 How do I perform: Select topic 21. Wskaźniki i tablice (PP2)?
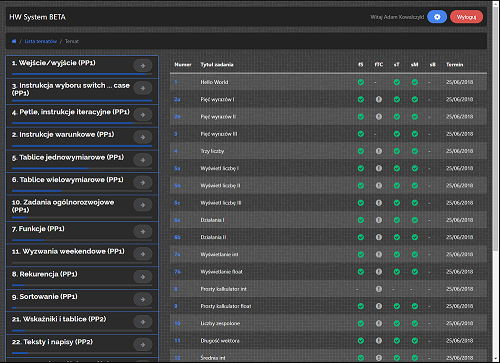59,319
